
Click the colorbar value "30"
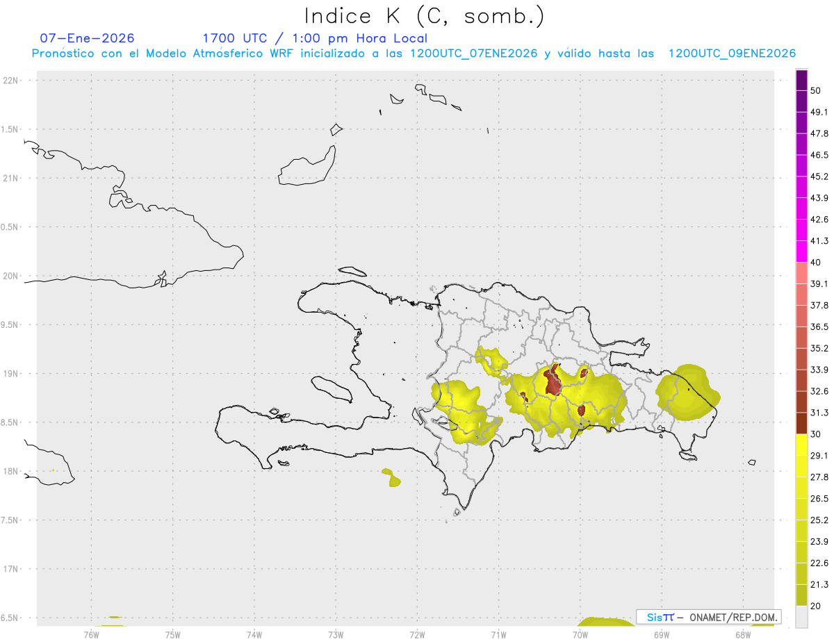coord(816,434)
